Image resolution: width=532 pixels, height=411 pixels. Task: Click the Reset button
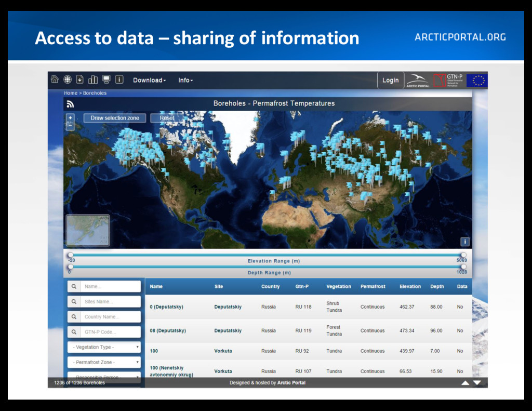(x=167, y=118)
